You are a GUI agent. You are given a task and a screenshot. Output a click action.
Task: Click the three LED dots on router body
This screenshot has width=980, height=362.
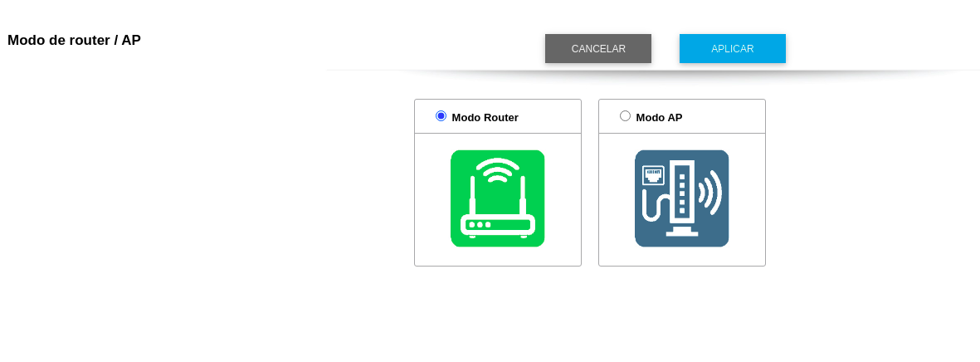point(480,224)
